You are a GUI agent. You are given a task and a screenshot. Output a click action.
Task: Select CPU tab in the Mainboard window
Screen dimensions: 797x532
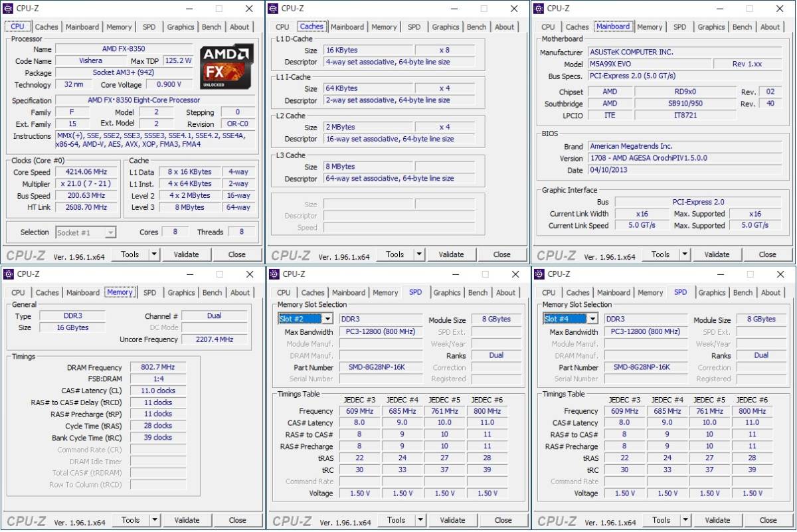pos(548,27)
